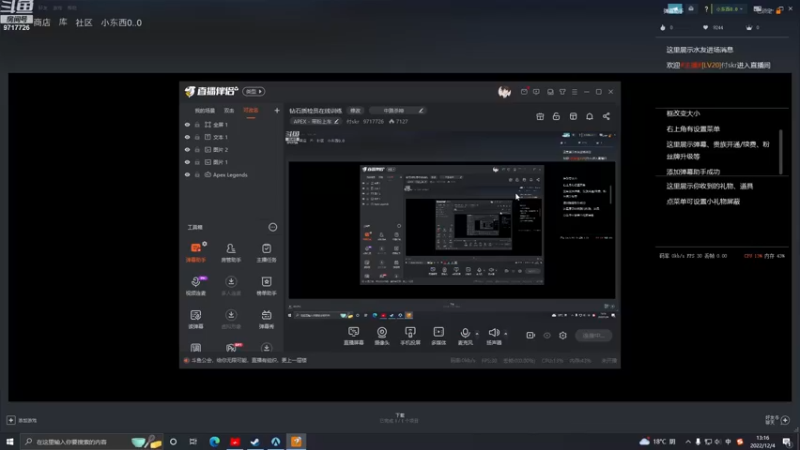Click the 连接中 start streaming button
Viewport: 800px width, 450px height.
click(x=593, y=335)
